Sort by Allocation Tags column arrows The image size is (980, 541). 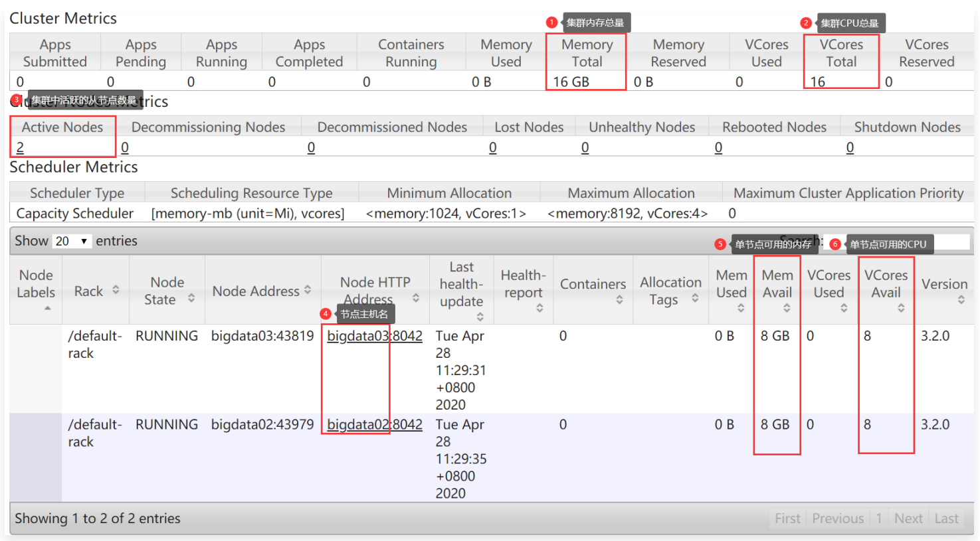point(695,298)
